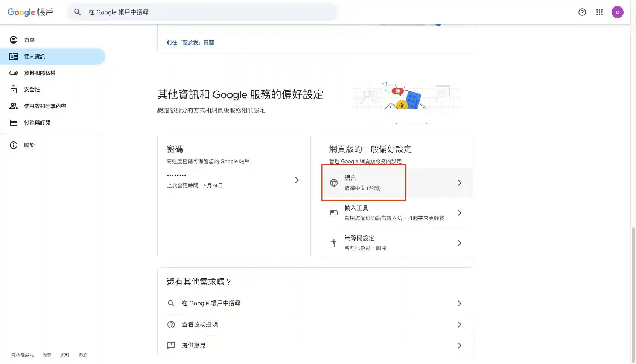The height and width of the screenshot is (364, 636).
Task: Expand the 密碼 row chevron arrow
Action: [297, 180]
